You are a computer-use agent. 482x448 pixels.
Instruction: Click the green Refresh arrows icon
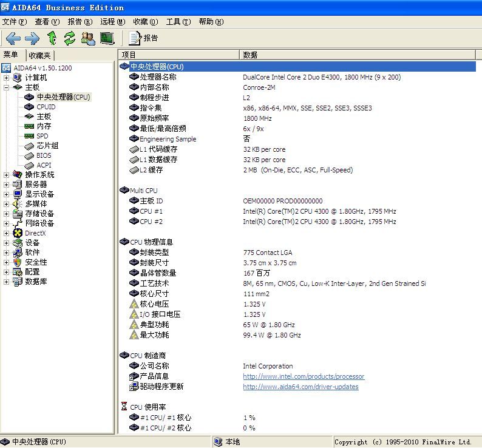(70, 38)
